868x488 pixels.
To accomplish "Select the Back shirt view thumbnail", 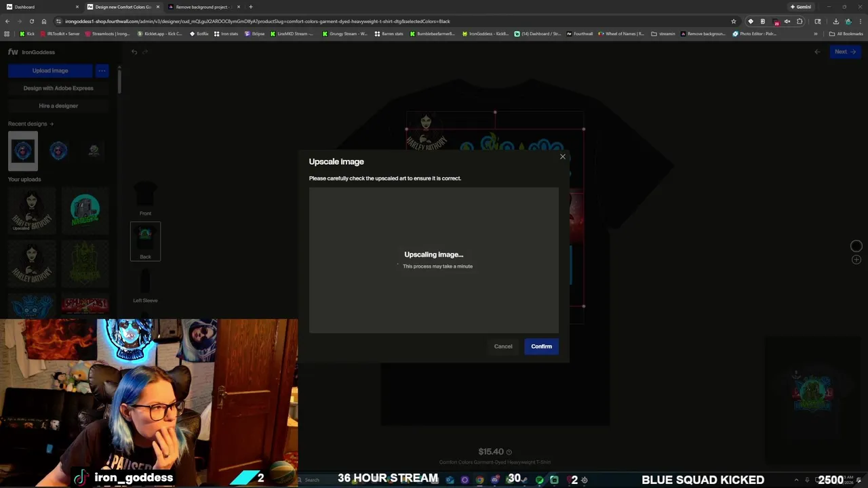I will coord(145,241).
